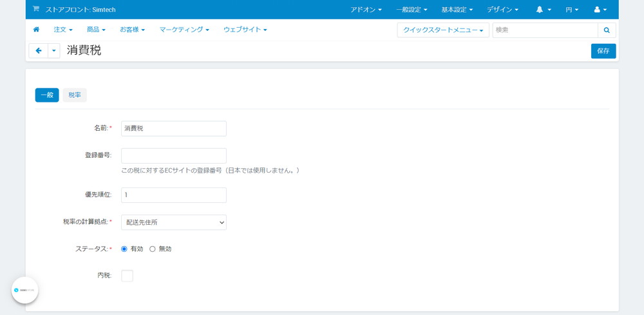Toggle the 内税 checkbox
The width and height of the screenshot is (644, 315).
(128, 276)
